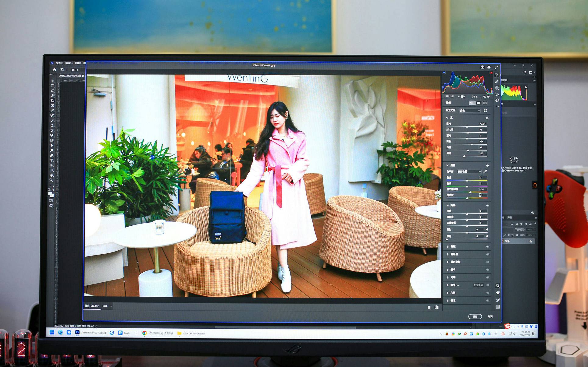Select the Crop tool in toolbar
Screen dimensions: 588x367
click(x=52, y=101)
